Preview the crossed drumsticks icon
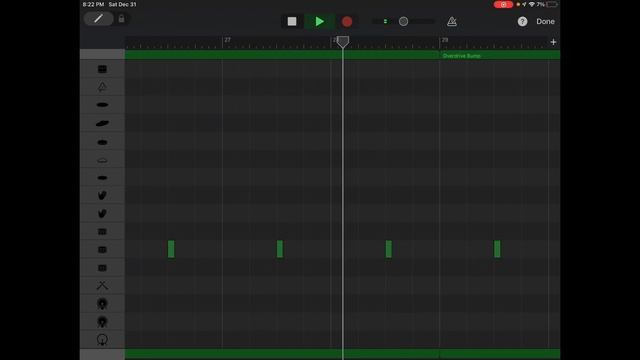This screenshot has height=360, width=640. coord(102,285)
